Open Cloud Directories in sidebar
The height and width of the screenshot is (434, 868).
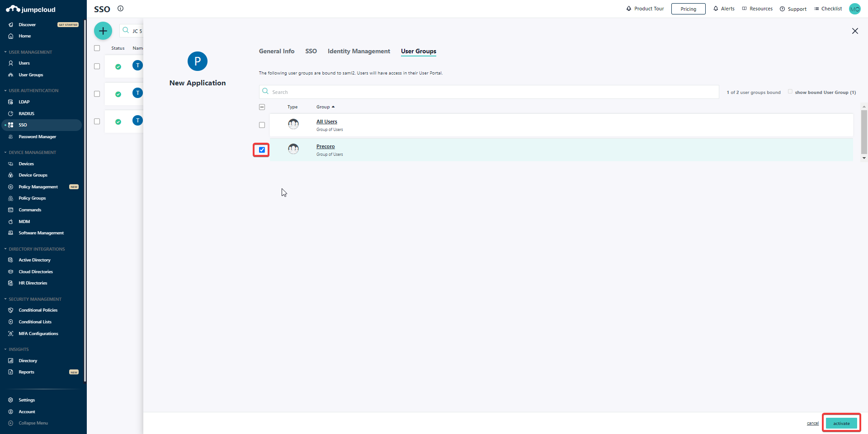[x=36, y=272]
